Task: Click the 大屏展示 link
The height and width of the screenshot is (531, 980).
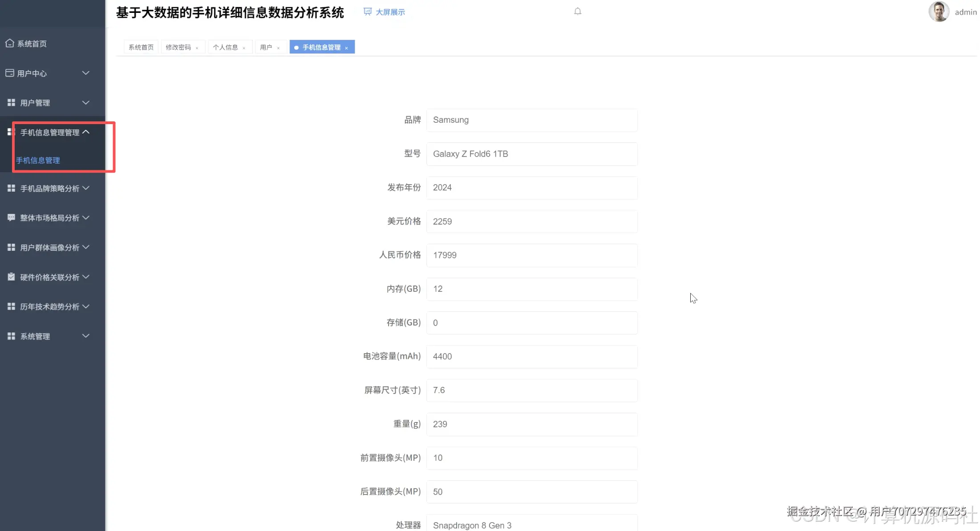Action: (389, 12)
